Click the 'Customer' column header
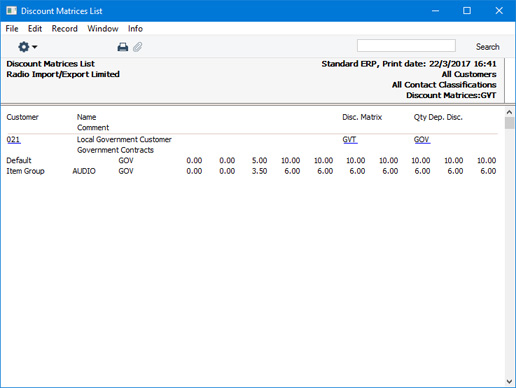Screen dimensions: 516x388 pos(22,117)
